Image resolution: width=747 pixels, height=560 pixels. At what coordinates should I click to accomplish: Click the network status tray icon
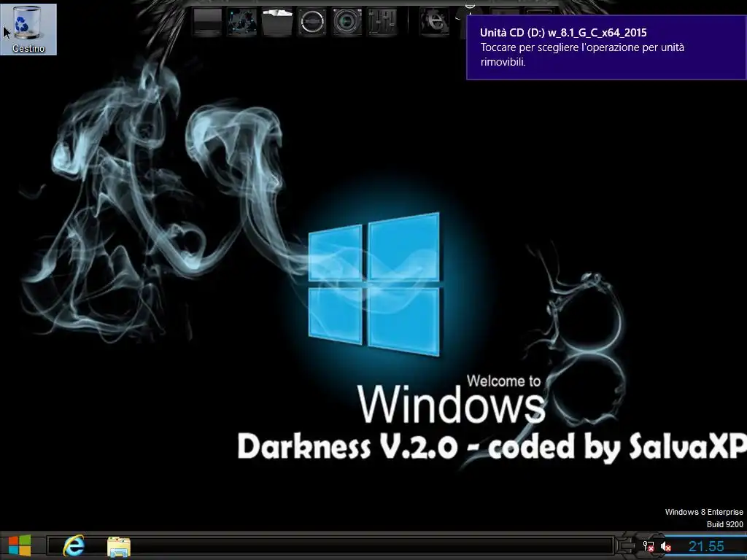pyautogui.click(x=649, y=546)
